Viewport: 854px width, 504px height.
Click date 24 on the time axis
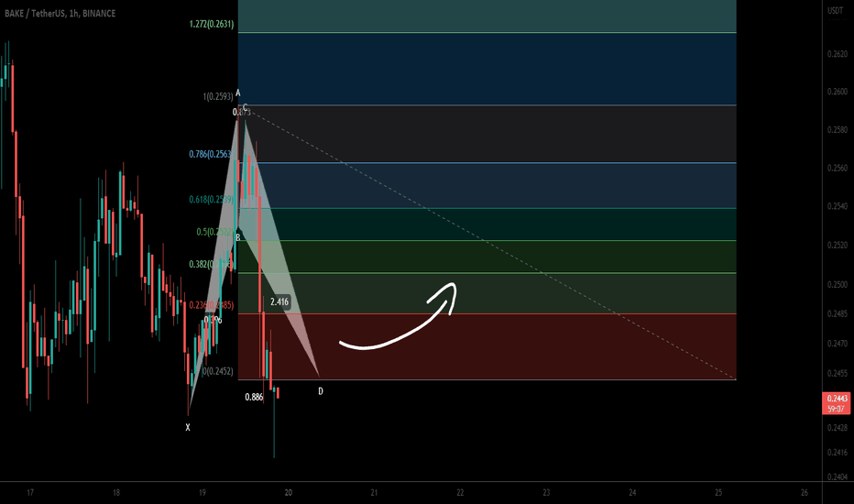click(632, 493)
